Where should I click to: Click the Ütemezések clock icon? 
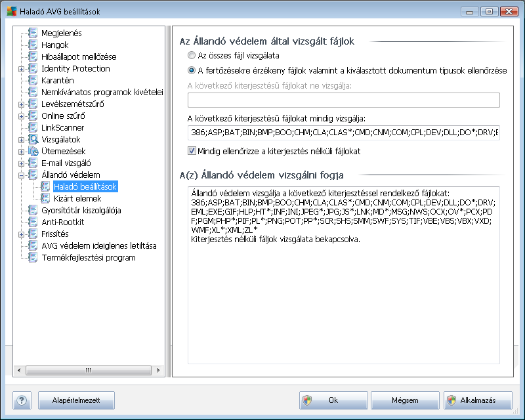point(33,151)
